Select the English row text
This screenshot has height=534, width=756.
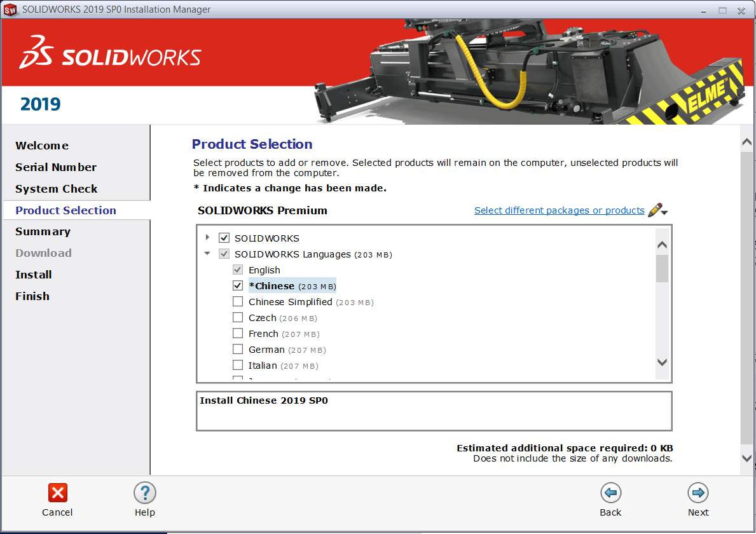(x=265, y=270)
